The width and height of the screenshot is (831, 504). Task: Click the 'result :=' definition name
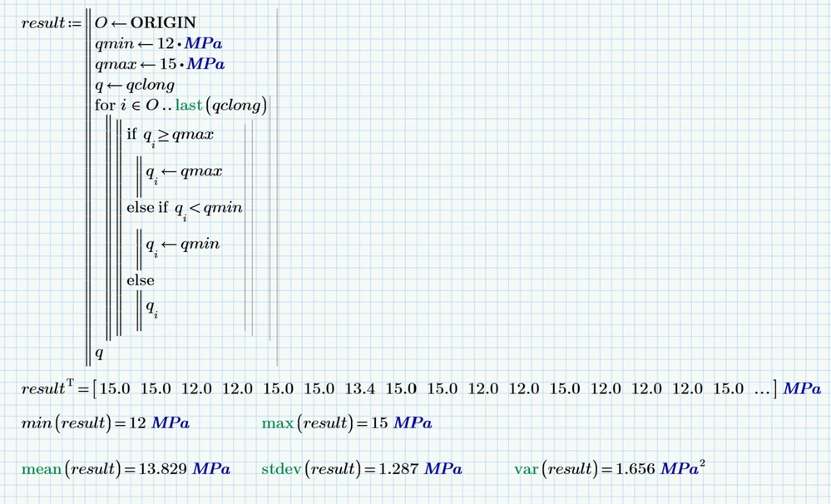[x=52, y=23]
